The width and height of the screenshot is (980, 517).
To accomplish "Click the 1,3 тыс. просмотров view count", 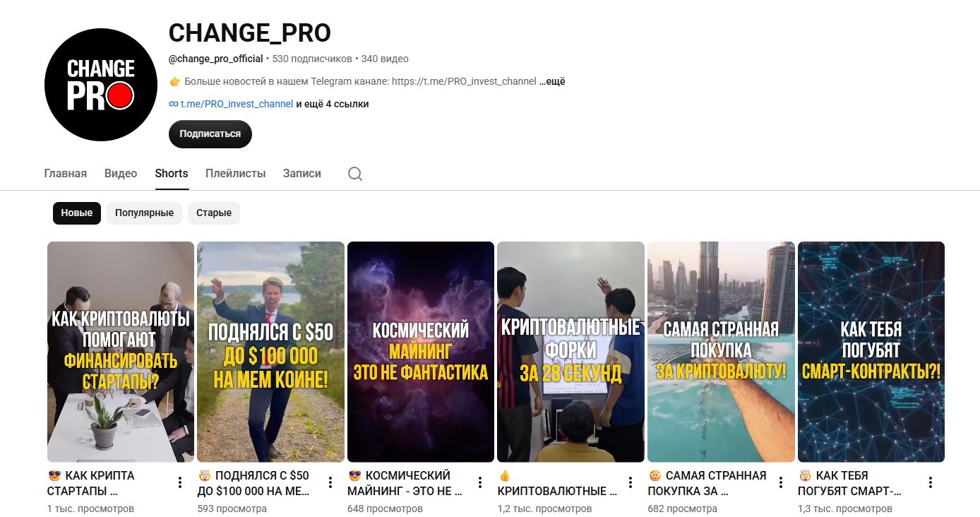I will 845,509.
